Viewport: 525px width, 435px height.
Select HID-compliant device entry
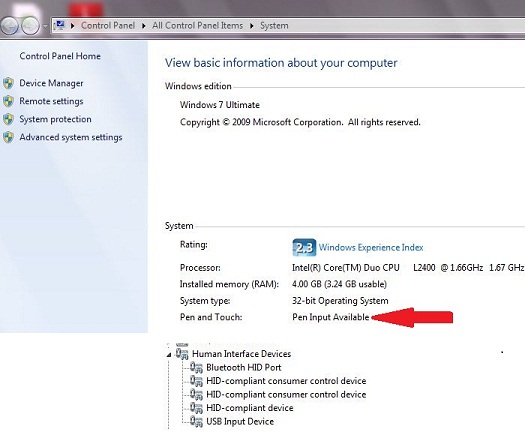[x=250, y=408]
